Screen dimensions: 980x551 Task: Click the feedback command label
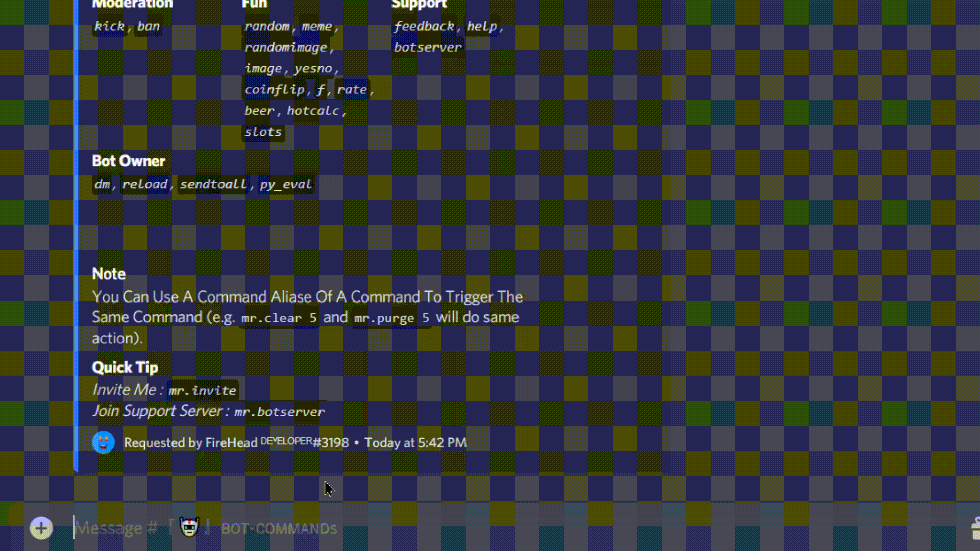[x=424, y=26]
